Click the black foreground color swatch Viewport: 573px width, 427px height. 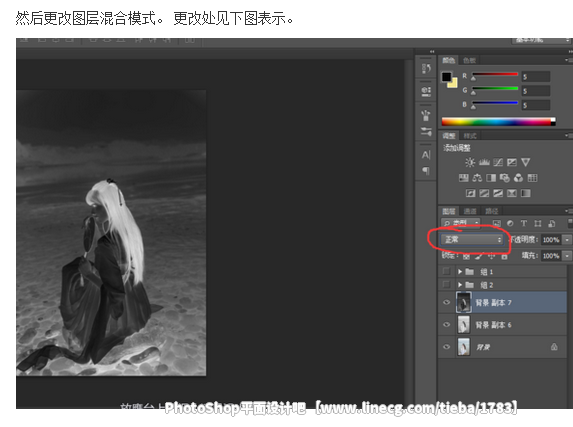447,77
